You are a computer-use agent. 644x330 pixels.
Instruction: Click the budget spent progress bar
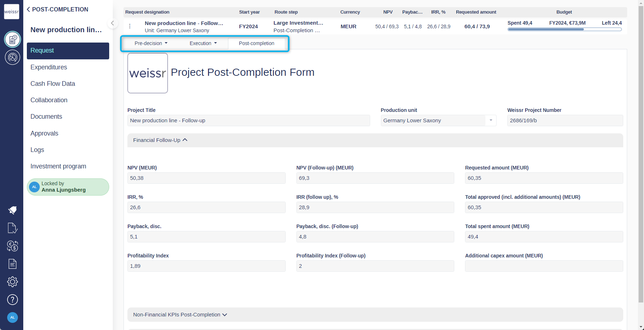point(564,29)
